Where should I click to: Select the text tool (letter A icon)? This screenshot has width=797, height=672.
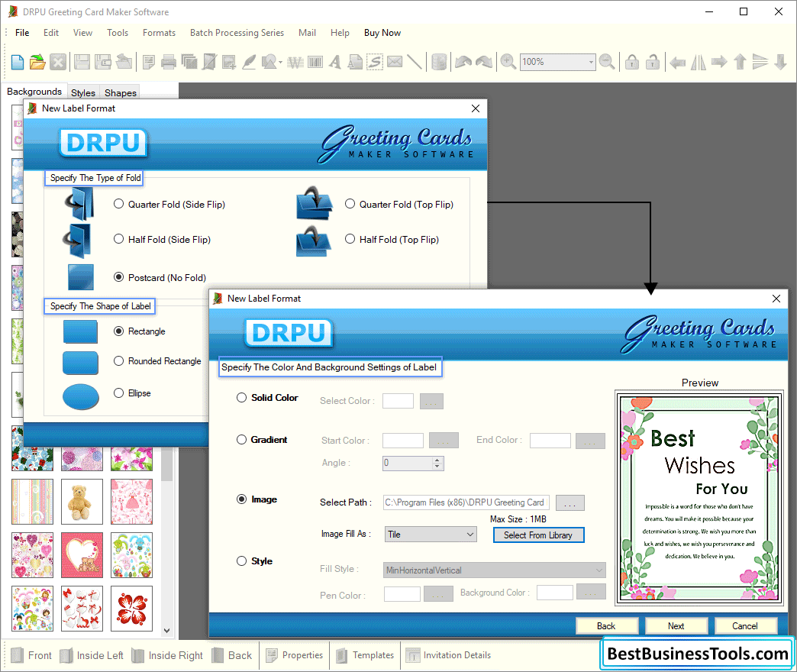coord(334,62)
